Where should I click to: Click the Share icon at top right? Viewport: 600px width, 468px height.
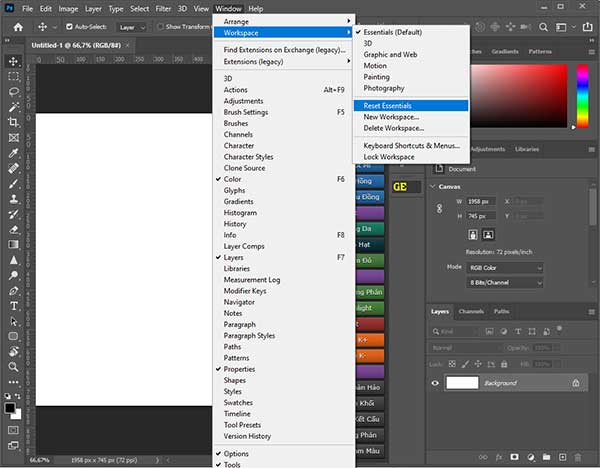587,27
